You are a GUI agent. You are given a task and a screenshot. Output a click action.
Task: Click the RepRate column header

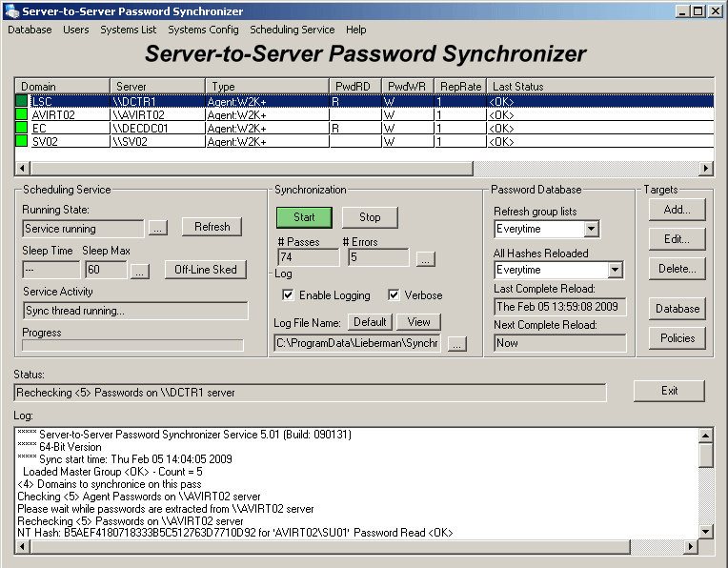pyautogui.click(x=460, y=87)
